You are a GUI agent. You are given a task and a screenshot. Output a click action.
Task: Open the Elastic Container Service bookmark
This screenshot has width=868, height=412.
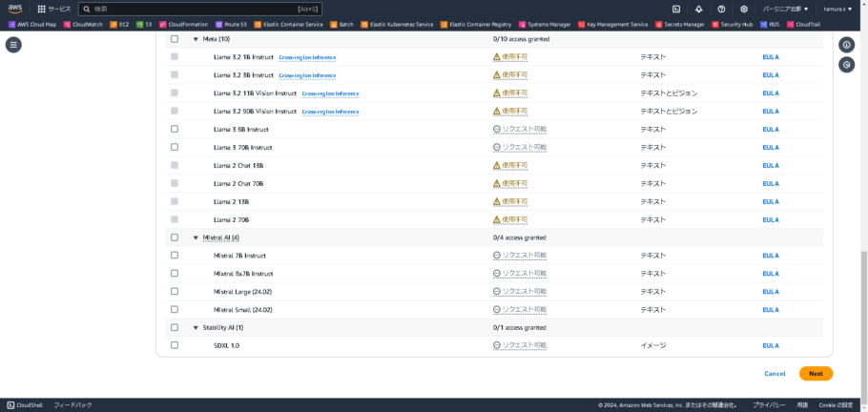(288, 25)
